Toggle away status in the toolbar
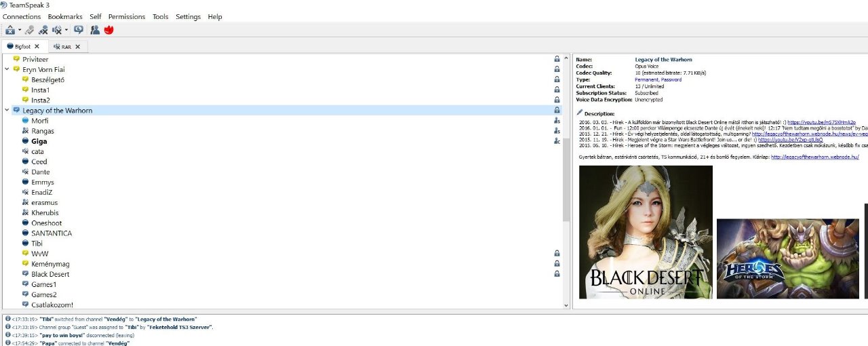Viewport: 868px width, 346px height. 10,30
